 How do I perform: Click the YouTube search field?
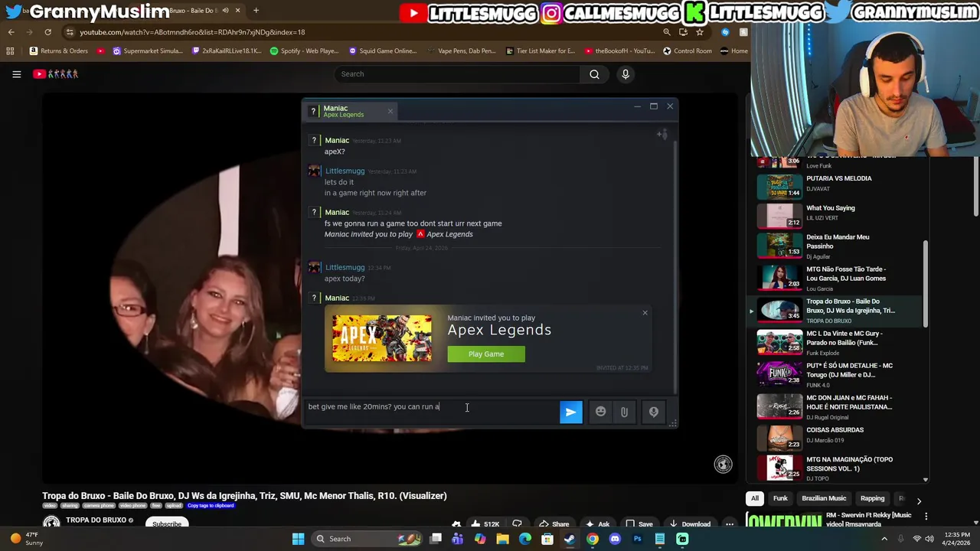tap(458, 74)
